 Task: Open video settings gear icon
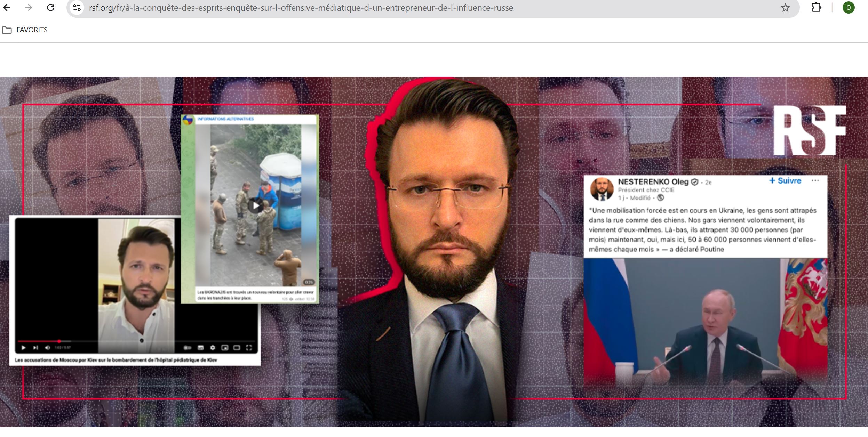click(x=213, y=348)
